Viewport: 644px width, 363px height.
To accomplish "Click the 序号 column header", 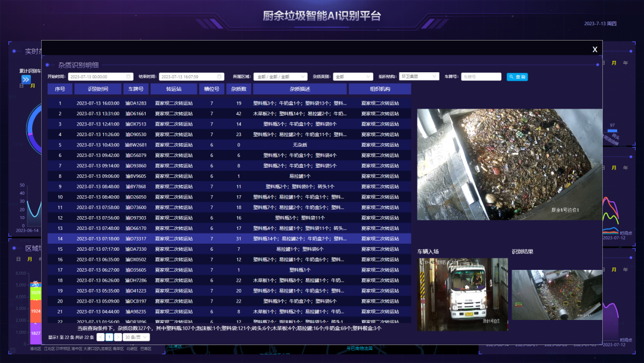I will (x=60, y=89).
